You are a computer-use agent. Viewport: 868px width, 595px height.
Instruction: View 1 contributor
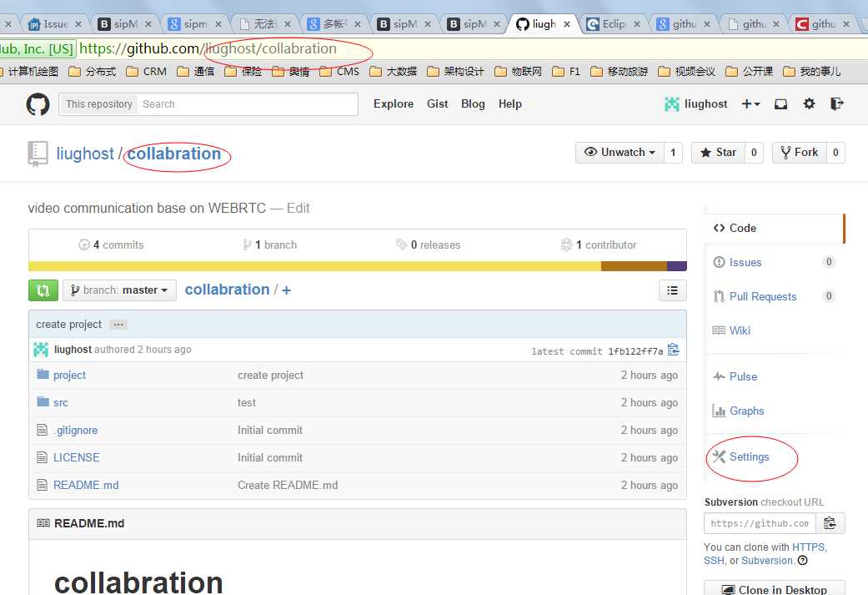[599, 245]
